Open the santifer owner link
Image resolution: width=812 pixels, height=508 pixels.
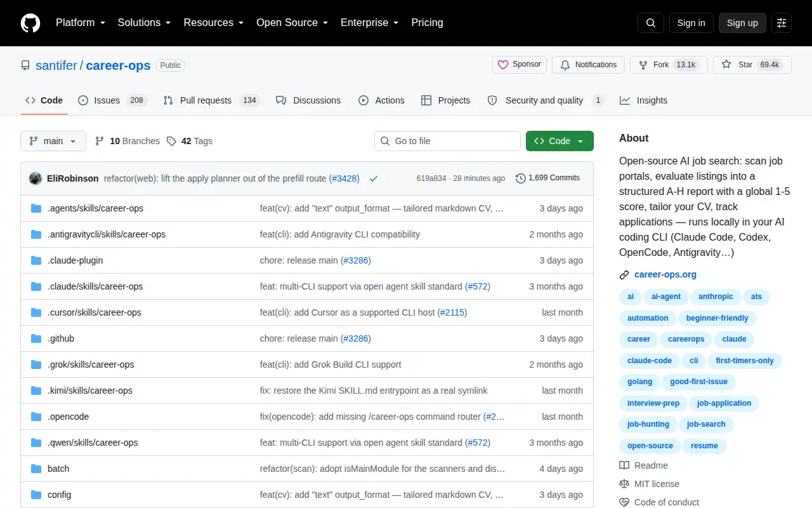(56, 65)
